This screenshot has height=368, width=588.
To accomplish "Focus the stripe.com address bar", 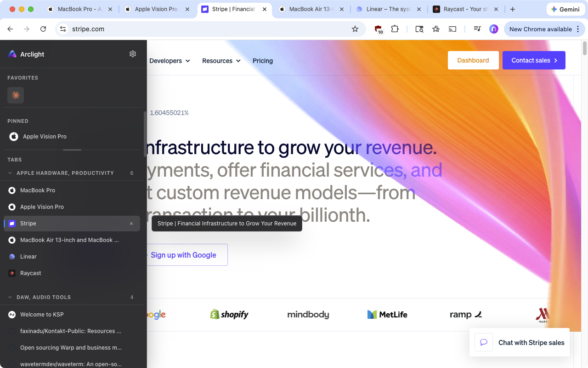I will tap(210, 29).
